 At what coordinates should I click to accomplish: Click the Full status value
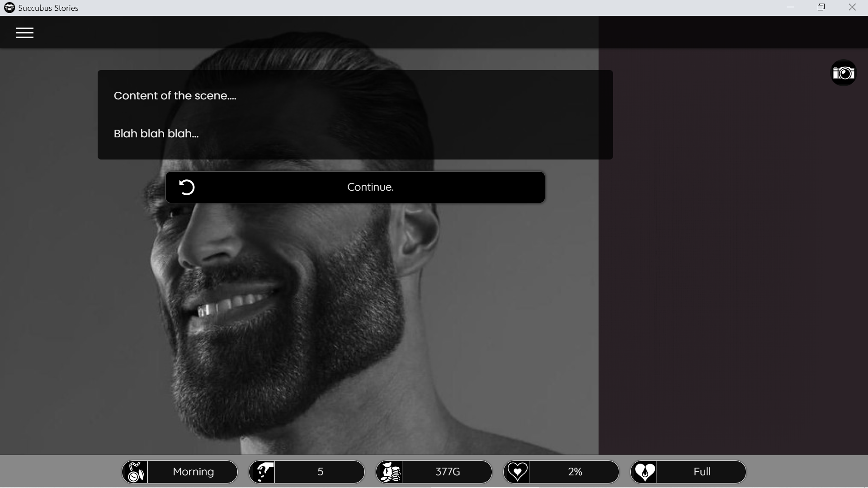point(702,472)
